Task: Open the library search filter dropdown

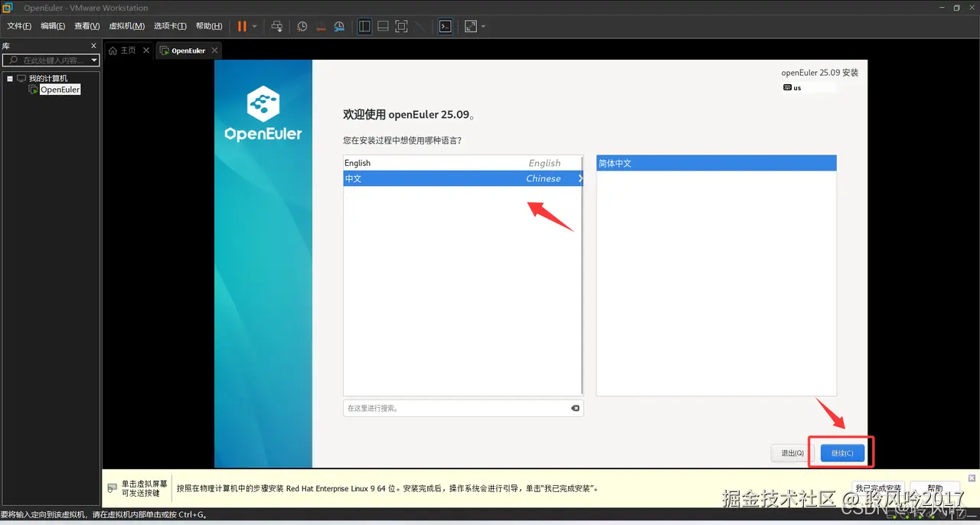Action: click(93, 60)
